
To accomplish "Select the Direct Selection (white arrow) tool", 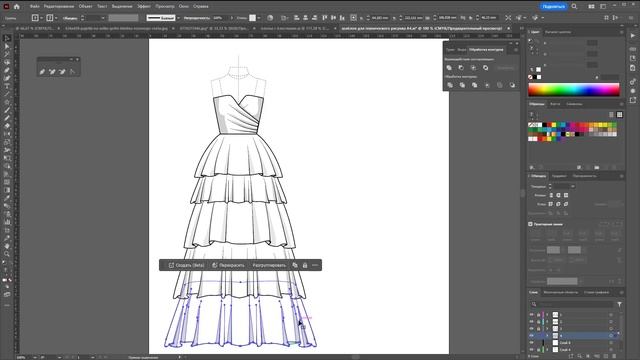I will pyautogui.click(x=7, y=47).
